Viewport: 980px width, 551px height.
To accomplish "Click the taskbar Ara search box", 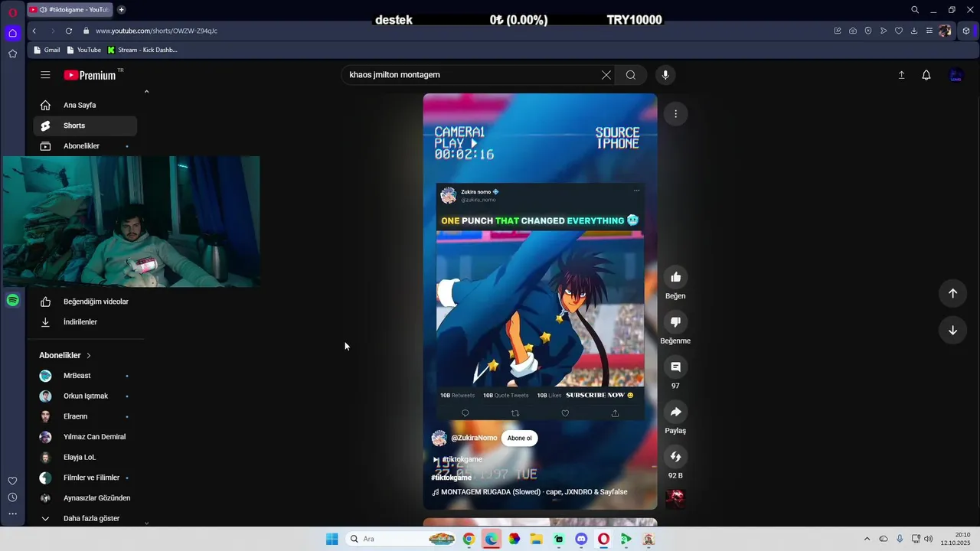I will tap(402, 539).
